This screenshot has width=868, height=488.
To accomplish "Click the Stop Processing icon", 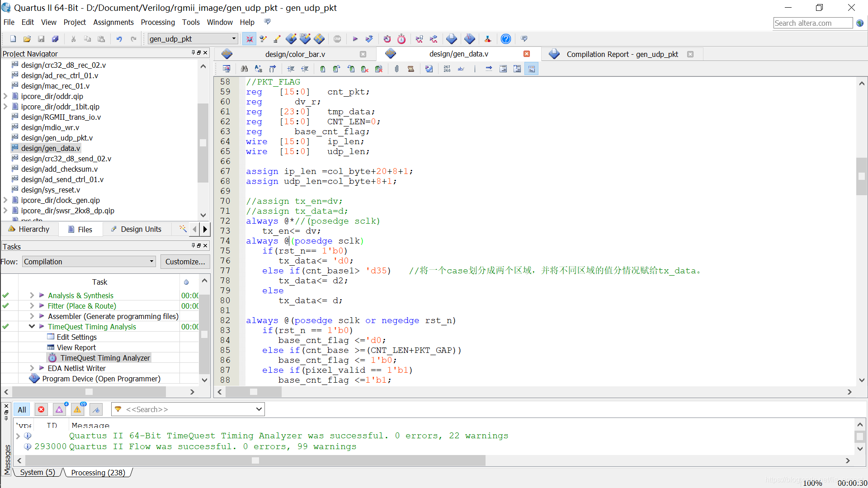I will click(x=337, y=39).
